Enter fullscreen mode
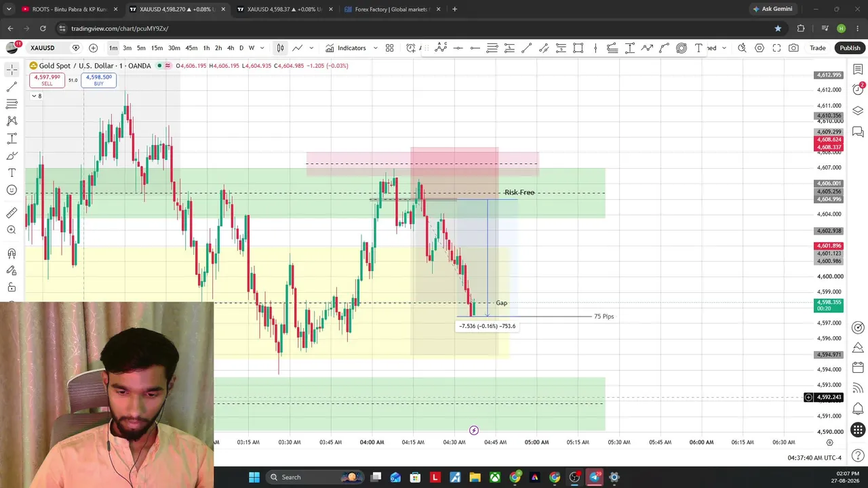The height and width of the screenshot is (488, 868). [776, 48]
